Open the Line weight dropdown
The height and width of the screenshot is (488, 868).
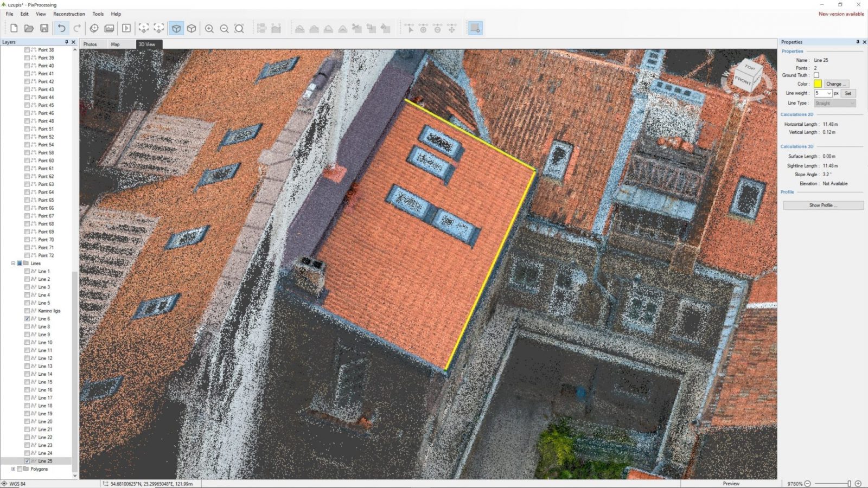point(829,93)
